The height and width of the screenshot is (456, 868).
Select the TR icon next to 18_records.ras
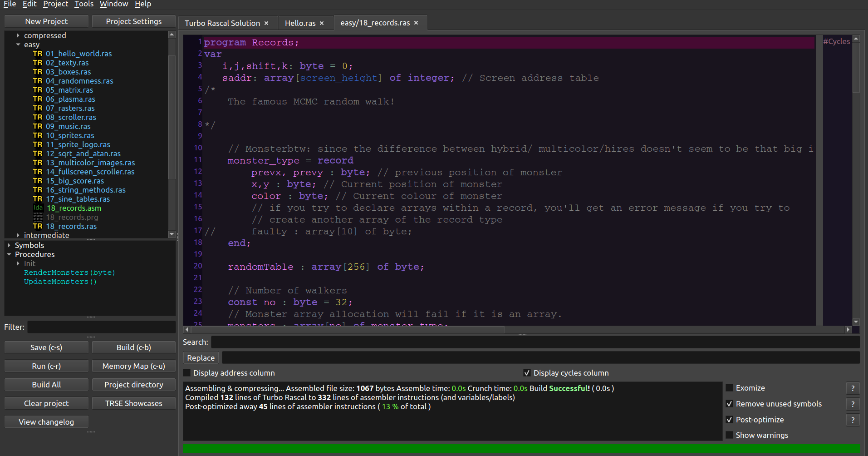[37, 226]
